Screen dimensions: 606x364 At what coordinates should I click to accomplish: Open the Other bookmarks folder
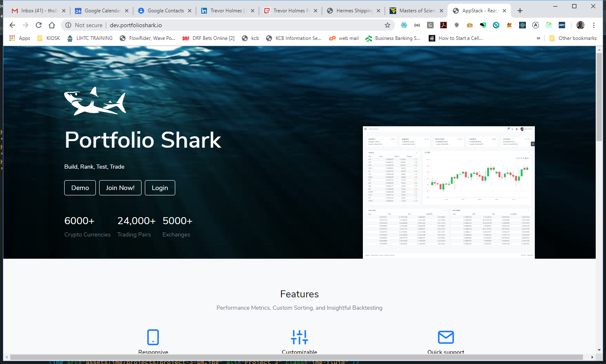(x=576, y=38)
